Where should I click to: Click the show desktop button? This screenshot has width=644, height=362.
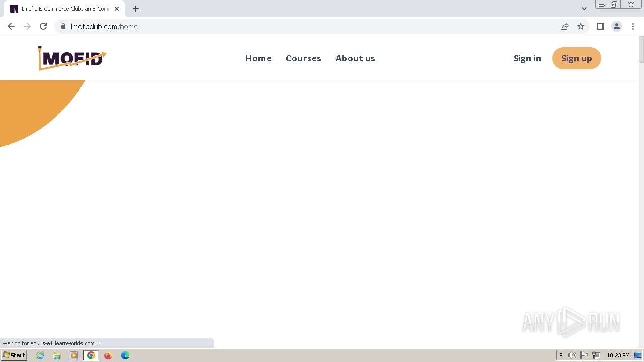638,355
